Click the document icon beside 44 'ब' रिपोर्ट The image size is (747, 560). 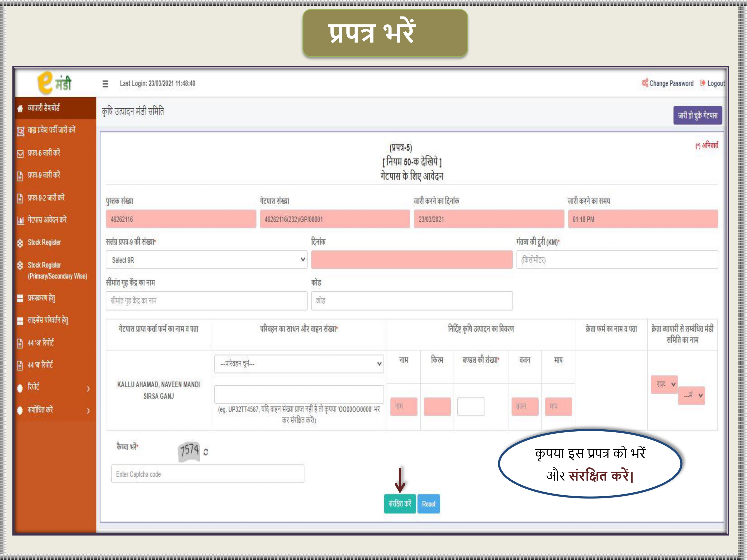coord(20,366)
